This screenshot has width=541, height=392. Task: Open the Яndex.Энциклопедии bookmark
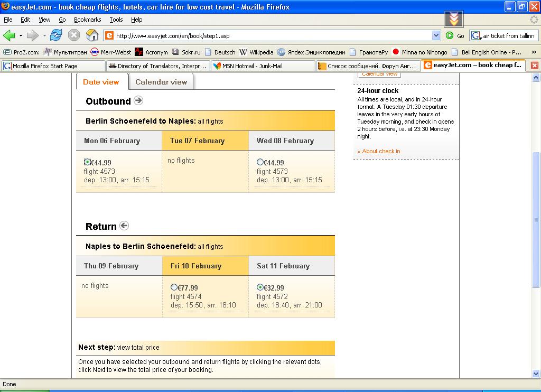311,52
